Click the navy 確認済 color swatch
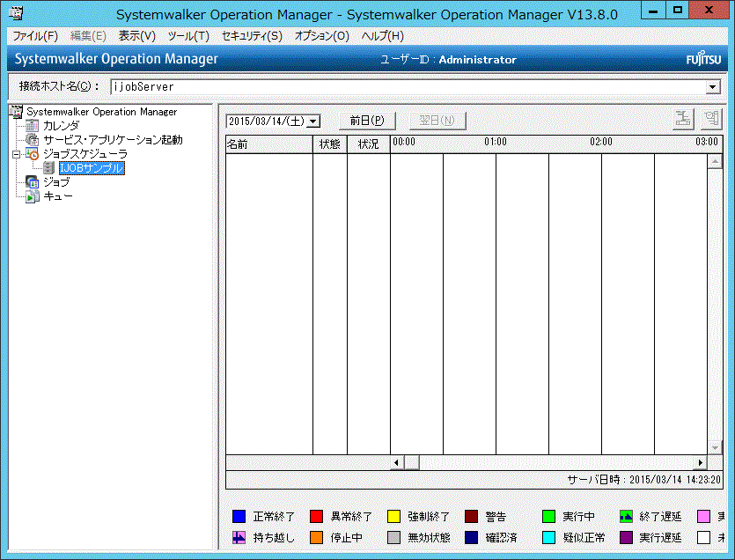 pyautogui.click(x=471, y=537)
